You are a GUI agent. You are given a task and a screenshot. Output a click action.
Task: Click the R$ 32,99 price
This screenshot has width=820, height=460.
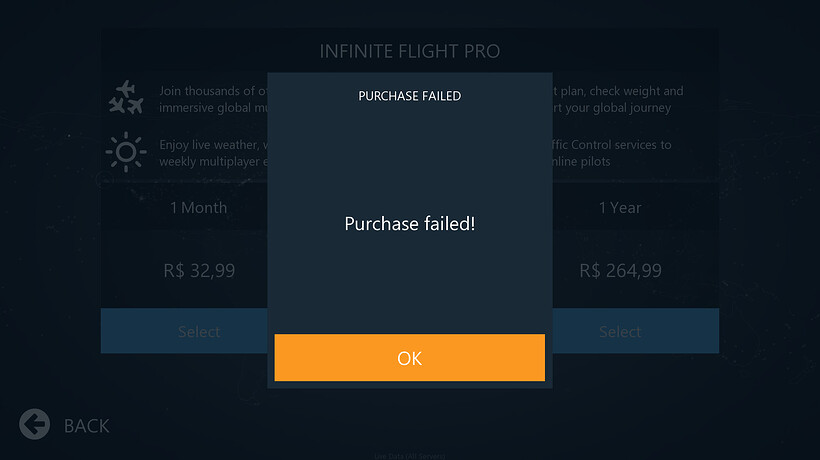[x=198, y=270]
